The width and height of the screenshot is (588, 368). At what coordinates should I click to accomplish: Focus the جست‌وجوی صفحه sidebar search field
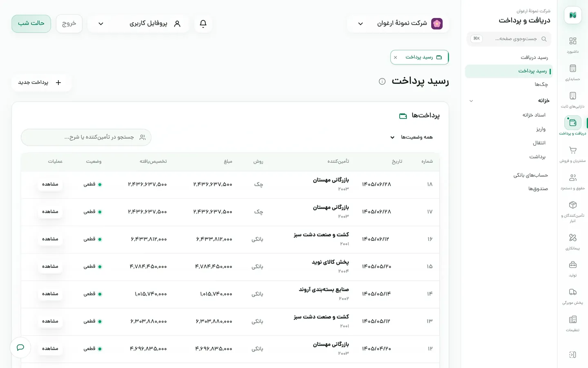tap(509, 39)
